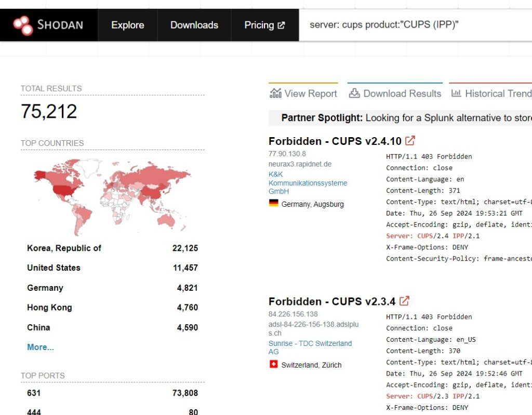The image size is (532, 415).
Task: Click external-link icon next to CUPS v2.3.4
Action: tap(404, 301)
